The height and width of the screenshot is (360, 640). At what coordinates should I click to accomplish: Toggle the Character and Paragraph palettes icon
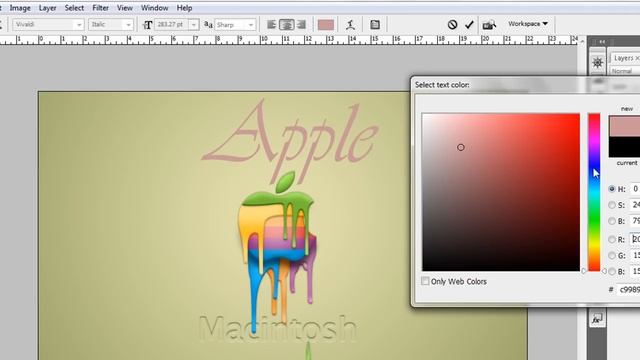click(375, 24)
